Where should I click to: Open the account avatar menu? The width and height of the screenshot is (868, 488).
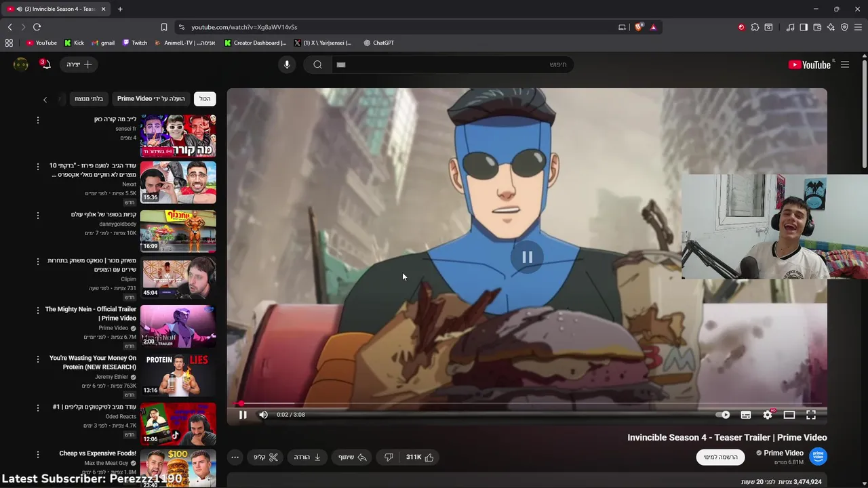[x=21, y=64]
